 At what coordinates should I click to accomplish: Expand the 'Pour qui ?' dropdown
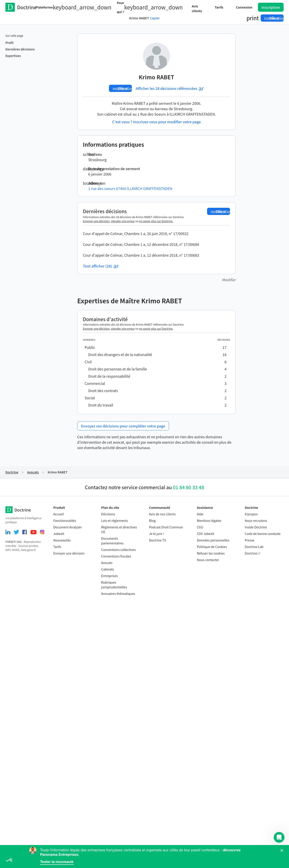coord(149,7)
